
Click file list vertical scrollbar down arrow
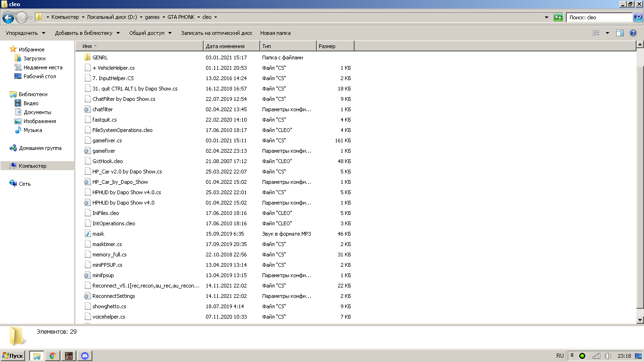tap(640, 320)
